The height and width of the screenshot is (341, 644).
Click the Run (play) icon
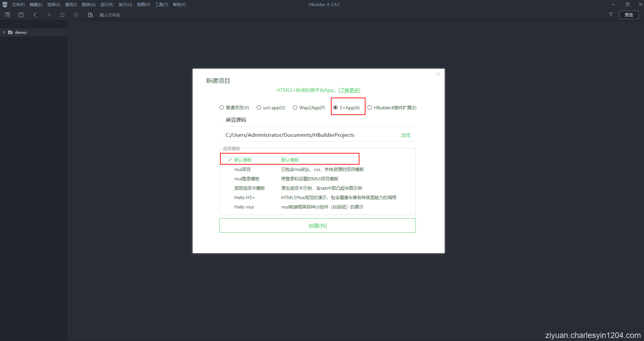point(76,15)
